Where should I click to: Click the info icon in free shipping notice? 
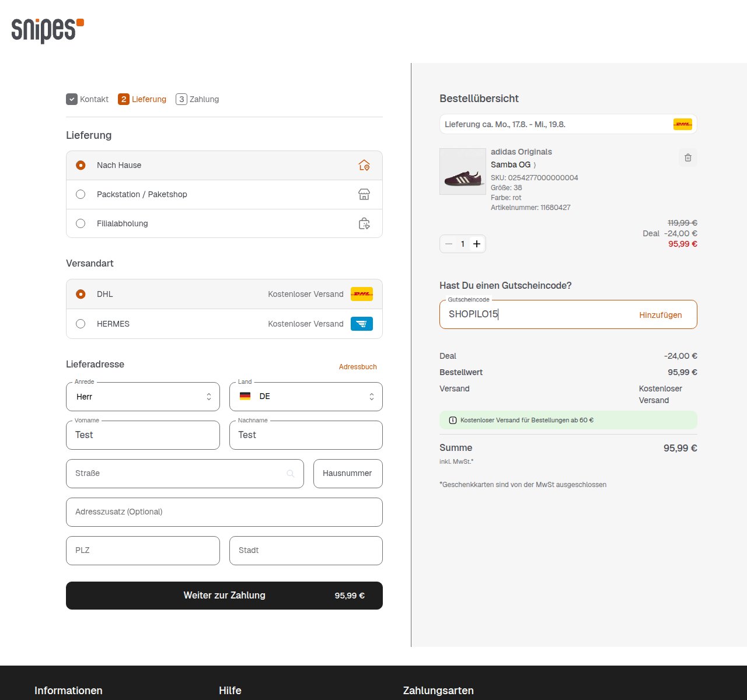(x=452, y=420)
